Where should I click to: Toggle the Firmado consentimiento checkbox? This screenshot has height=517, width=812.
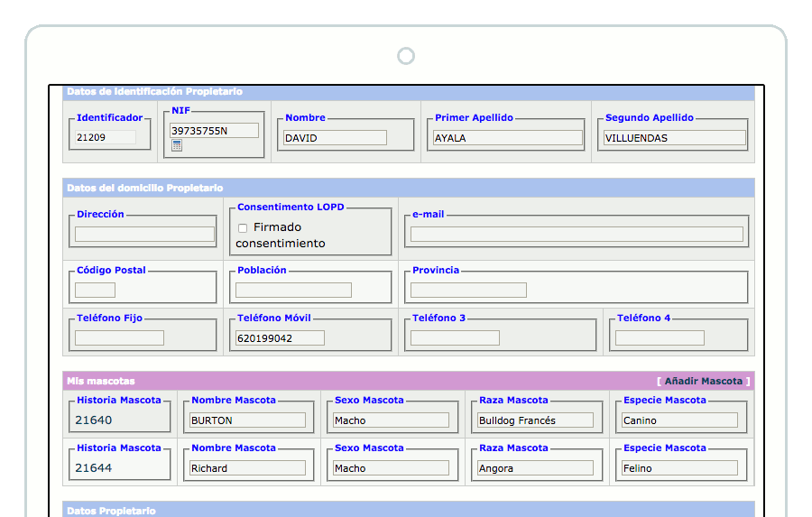click(x=243, y=228)
